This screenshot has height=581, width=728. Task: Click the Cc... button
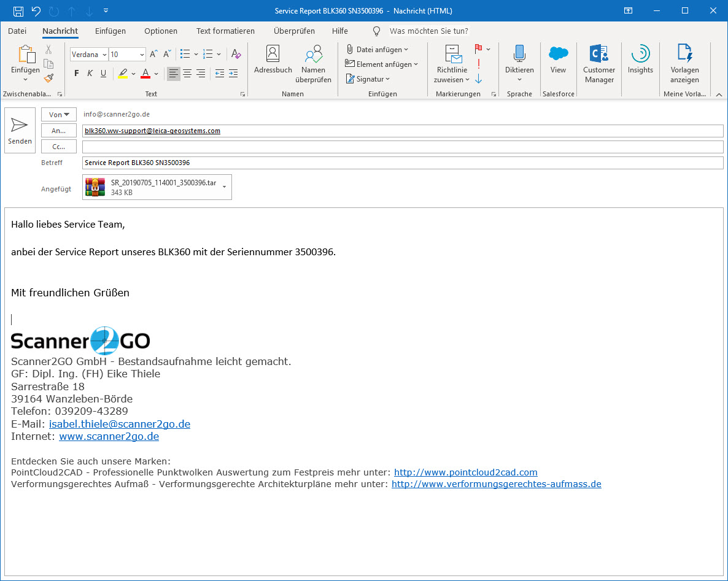click(59, 147)
